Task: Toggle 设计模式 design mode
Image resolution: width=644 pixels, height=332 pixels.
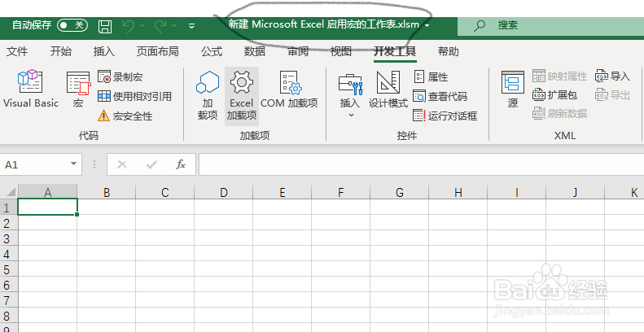Action: (388, 90)
